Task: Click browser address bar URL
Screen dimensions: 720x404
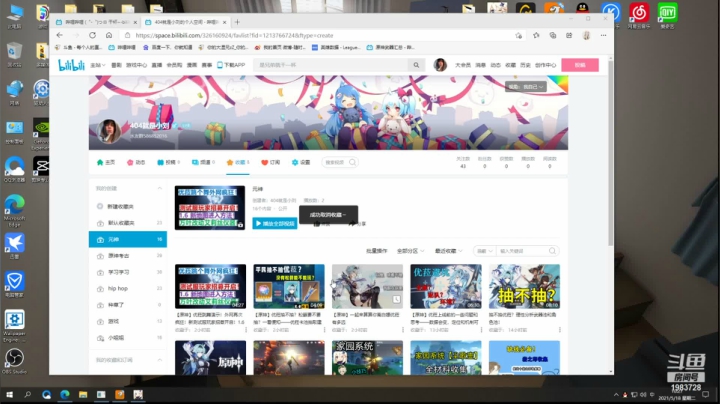Action: pyautogui.click(x=234, y=35)
